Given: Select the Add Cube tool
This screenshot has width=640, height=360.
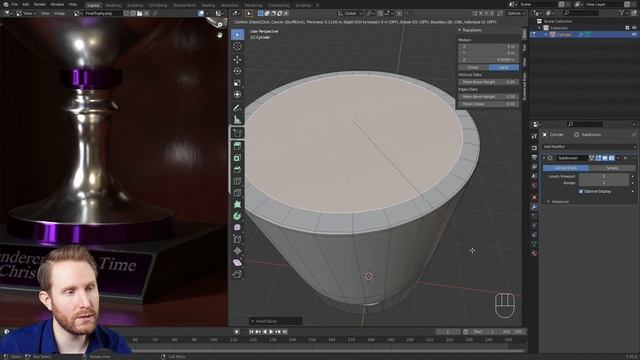Looking at the screenshot, I should [x=237, y=133].
